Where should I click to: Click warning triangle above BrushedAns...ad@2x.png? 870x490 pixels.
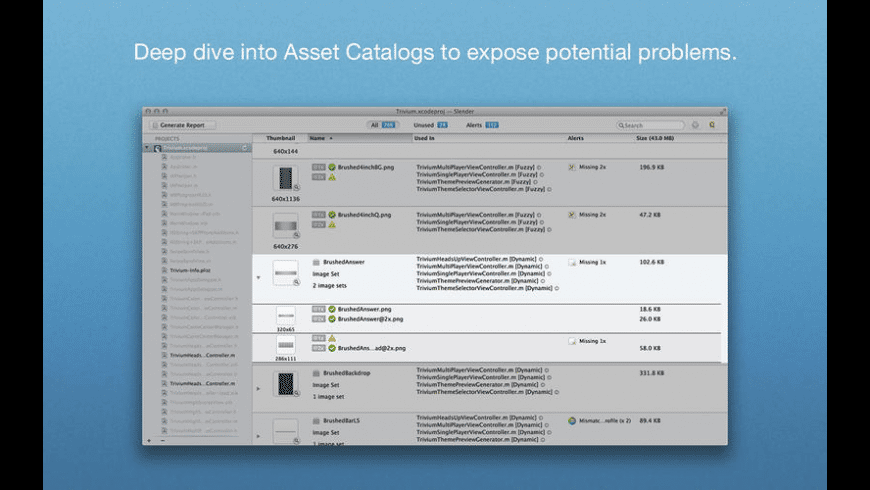click(x=332, y=338)
